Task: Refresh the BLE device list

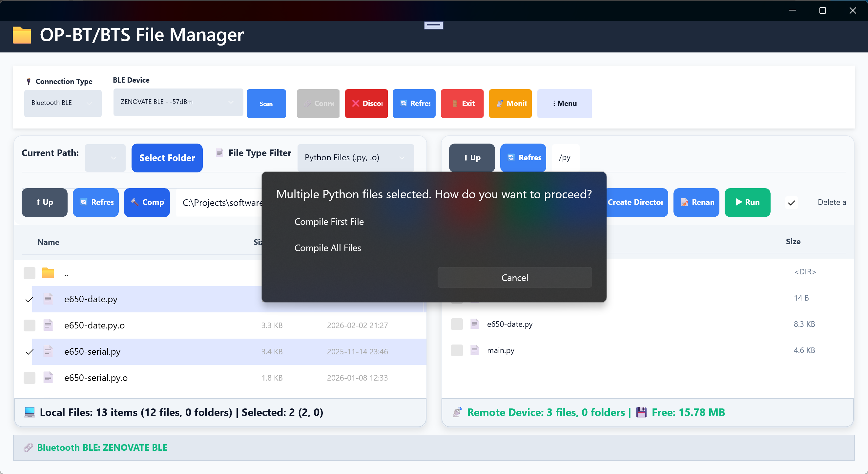Action: click(x=414, y=103)
